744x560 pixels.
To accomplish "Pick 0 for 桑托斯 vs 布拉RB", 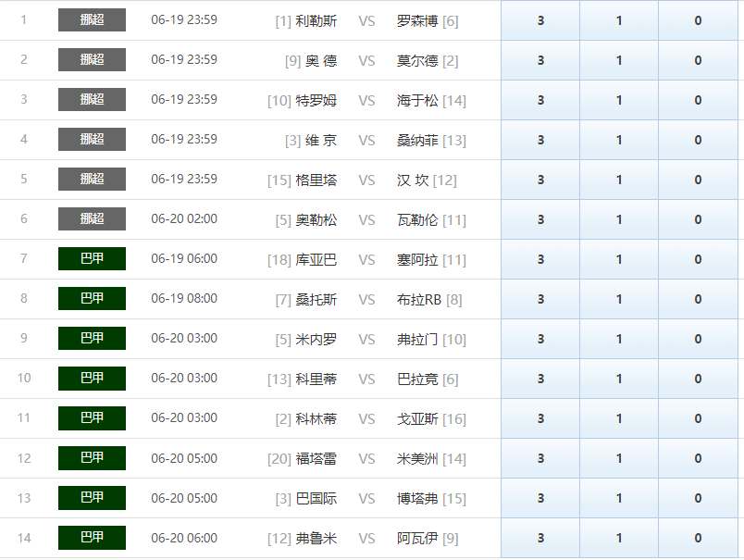I will [698, 300].
